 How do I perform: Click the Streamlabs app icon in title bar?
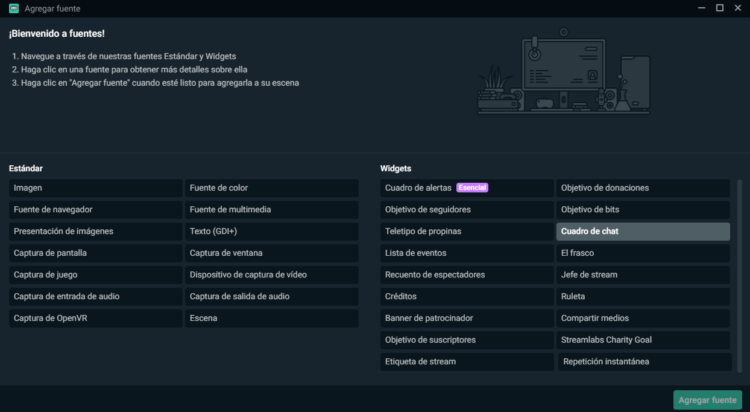tap(14, 9)
